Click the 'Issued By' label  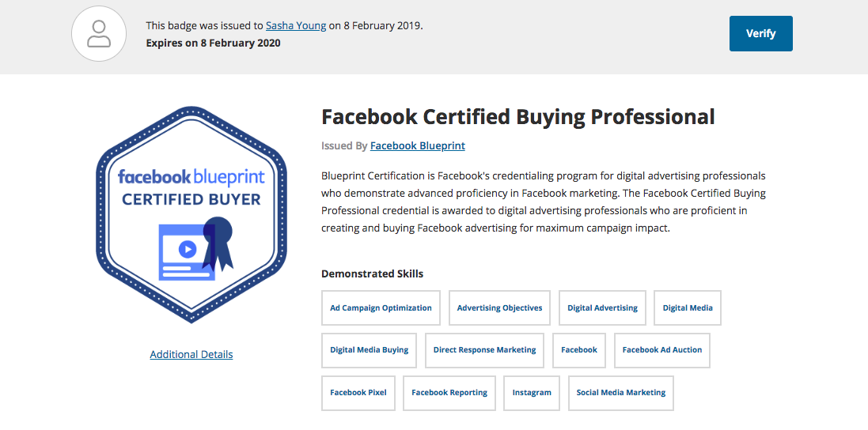click(x=344, y=146)
